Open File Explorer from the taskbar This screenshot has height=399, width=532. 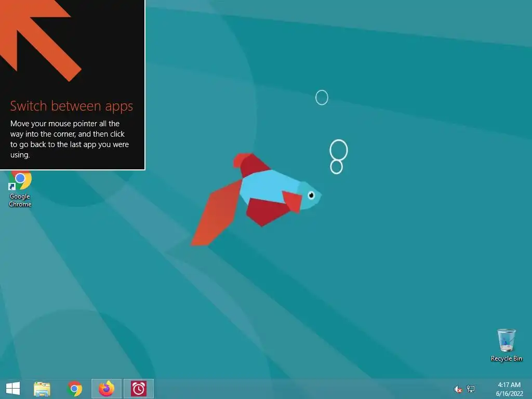point(42,389)
